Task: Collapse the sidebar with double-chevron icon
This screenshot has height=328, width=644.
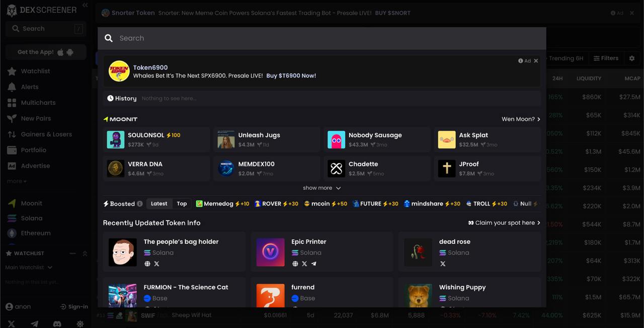Action: click(x=85, y=5)
